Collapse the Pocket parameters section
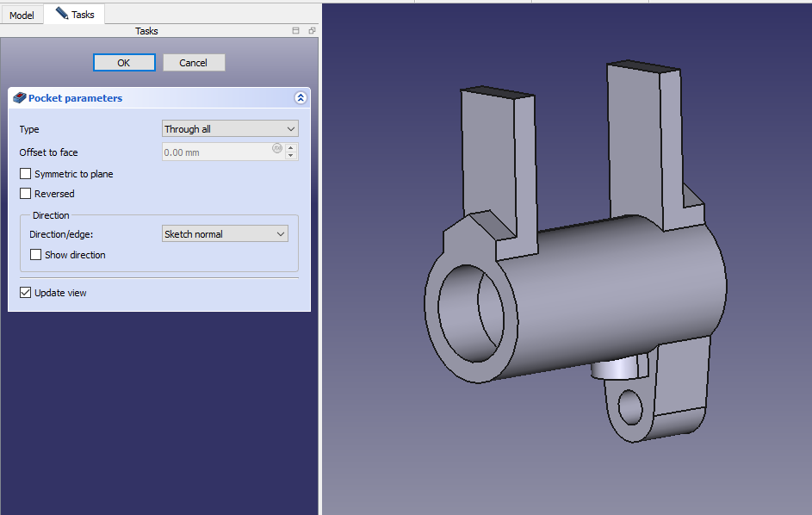812x515 pixels. 300,98
